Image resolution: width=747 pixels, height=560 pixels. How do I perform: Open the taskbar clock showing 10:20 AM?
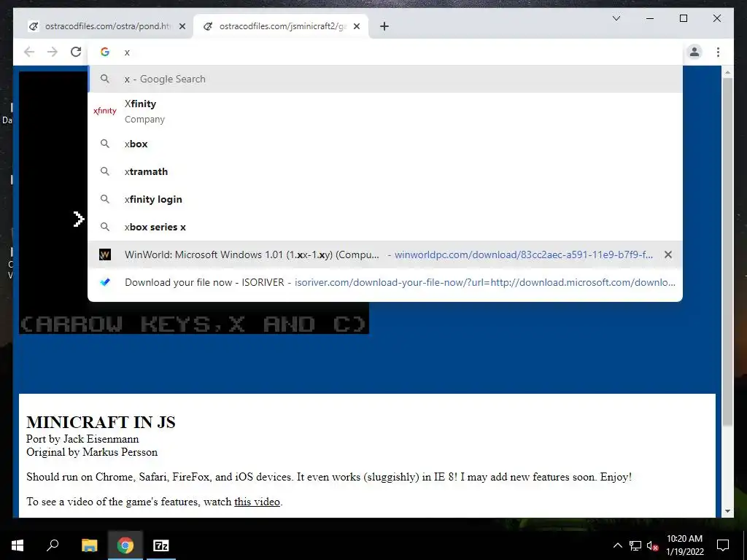click(684, 545)
